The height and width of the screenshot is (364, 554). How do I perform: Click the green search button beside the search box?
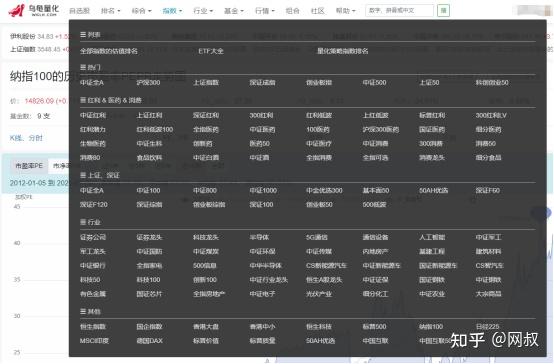click(443, 11)
